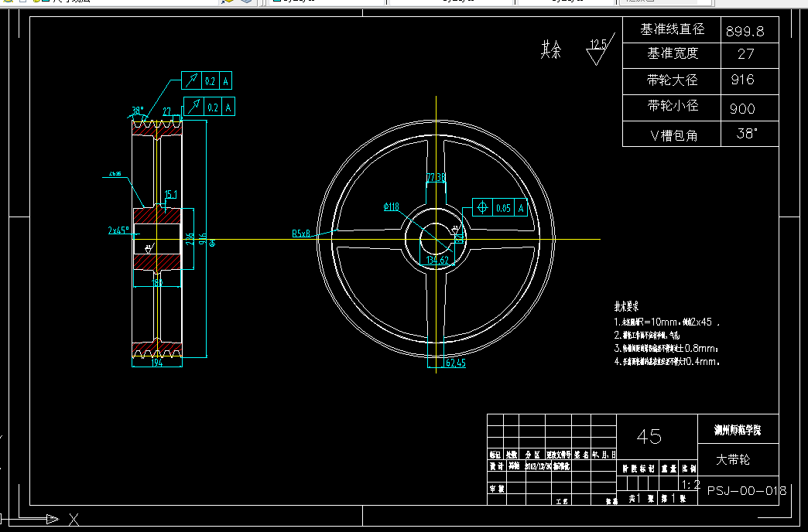Click the material number 45 in the title block
The image size is (808, 532).
click(x=649, y=437)
